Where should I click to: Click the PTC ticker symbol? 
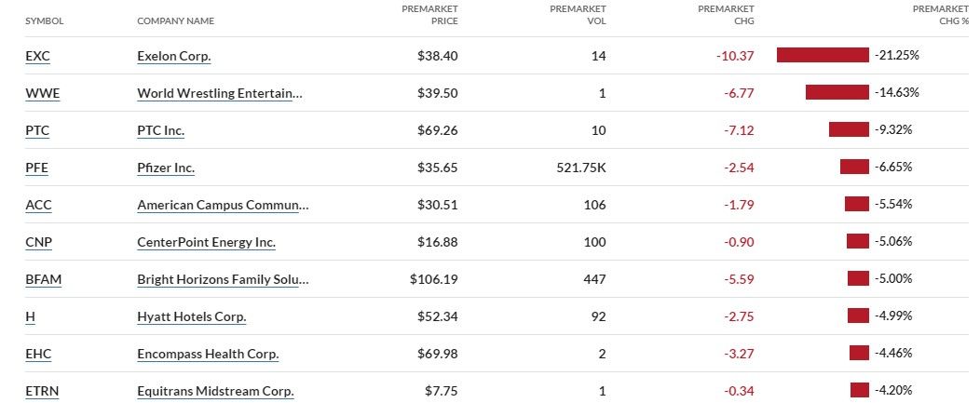point(37,130)
